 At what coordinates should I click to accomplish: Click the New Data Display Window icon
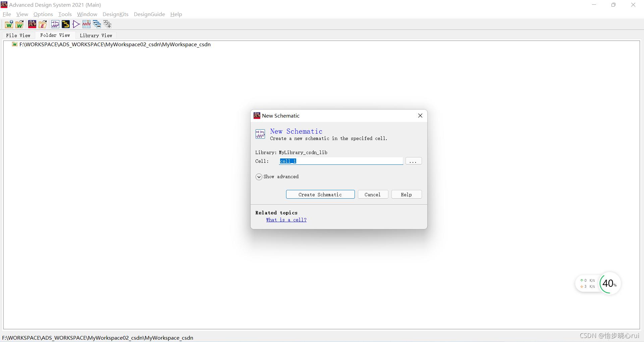click(x=87, y=24)
